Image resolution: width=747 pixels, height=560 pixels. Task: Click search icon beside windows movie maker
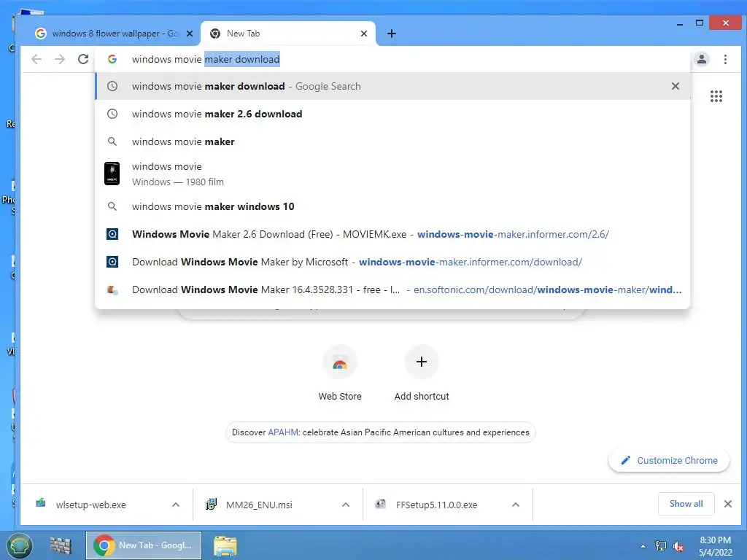click(112, 141)
